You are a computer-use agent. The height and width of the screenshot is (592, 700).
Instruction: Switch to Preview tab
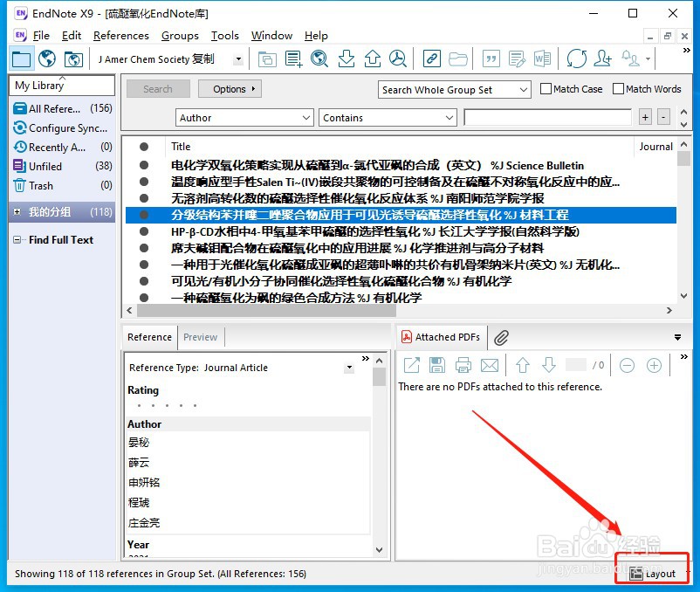click(201, 337)
